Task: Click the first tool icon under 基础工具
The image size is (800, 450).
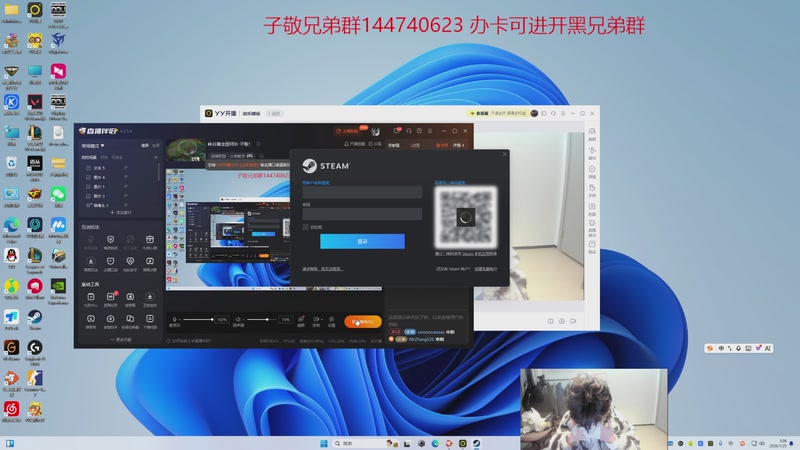Action: click(x=91, y=297)
